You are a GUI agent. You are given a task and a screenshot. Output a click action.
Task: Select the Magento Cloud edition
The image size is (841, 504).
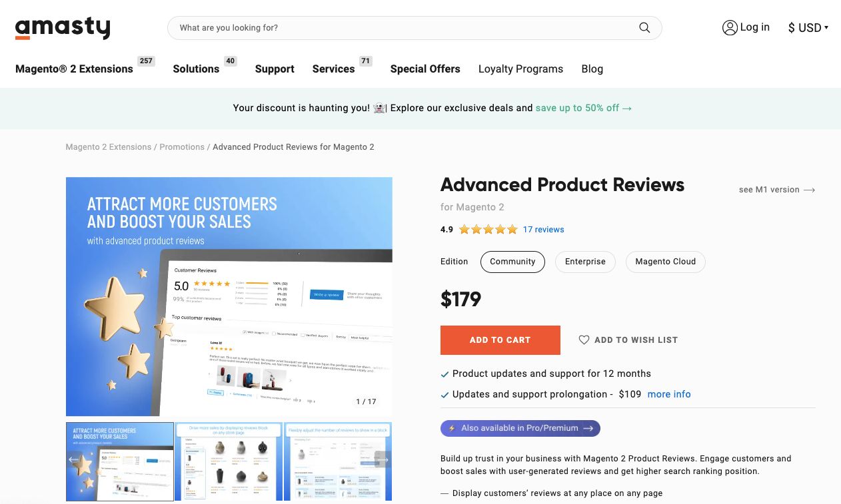click(665, 262)
